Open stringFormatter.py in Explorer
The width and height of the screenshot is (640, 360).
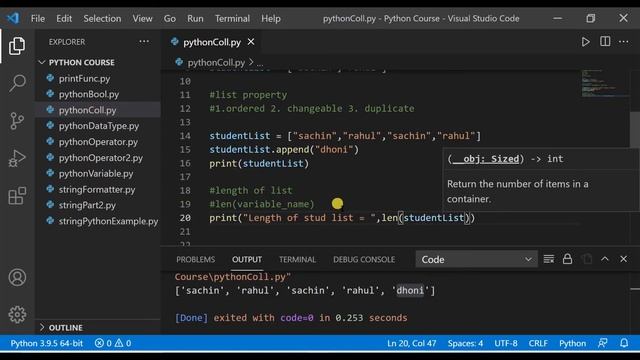[x=97, y=189]
